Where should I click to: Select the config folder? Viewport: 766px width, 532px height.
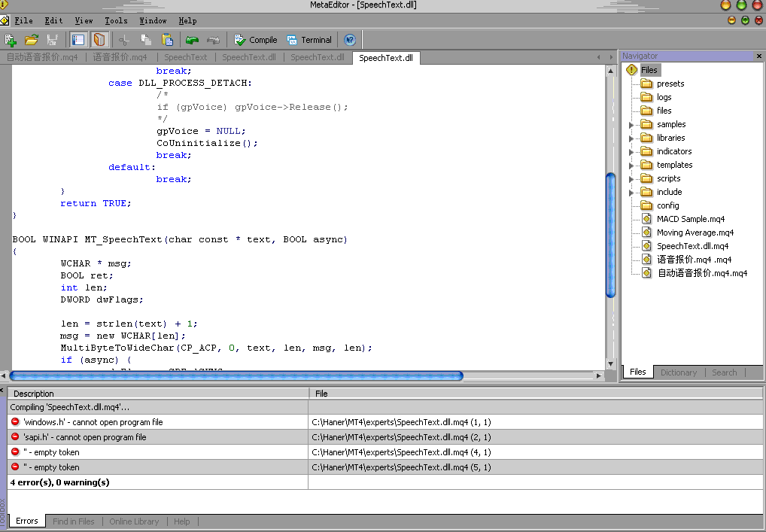tap(667, 205)
